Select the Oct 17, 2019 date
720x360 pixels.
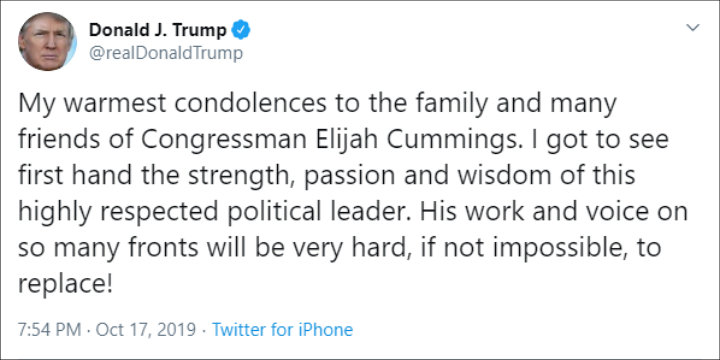144,330
